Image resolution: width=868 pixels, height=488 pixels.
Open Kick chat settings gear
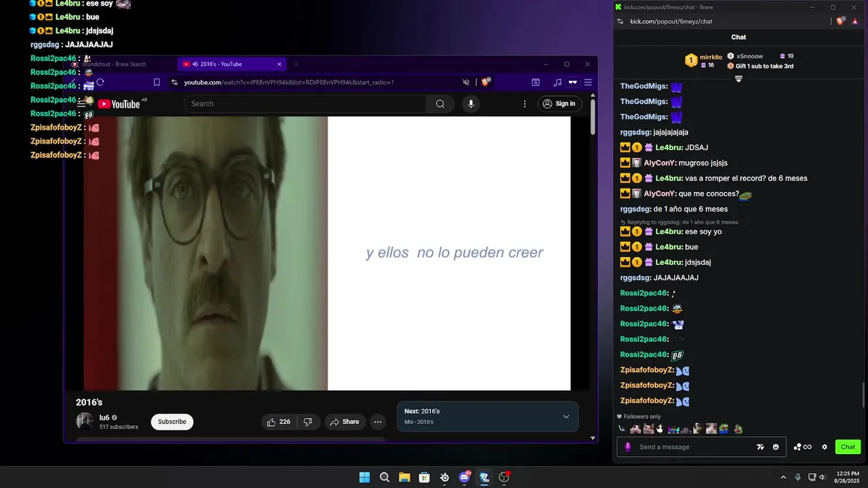point(825,447)
